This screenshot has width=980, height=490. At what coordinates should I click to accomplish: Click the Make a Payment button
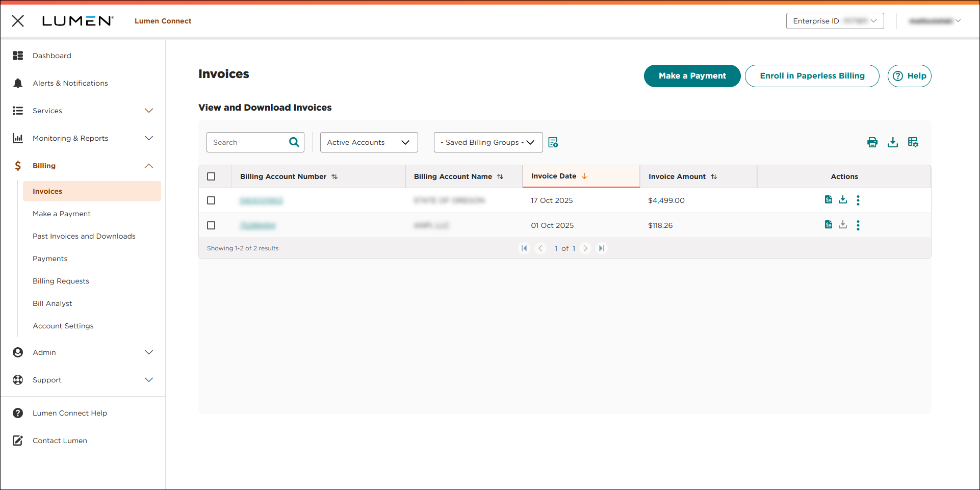692,76
